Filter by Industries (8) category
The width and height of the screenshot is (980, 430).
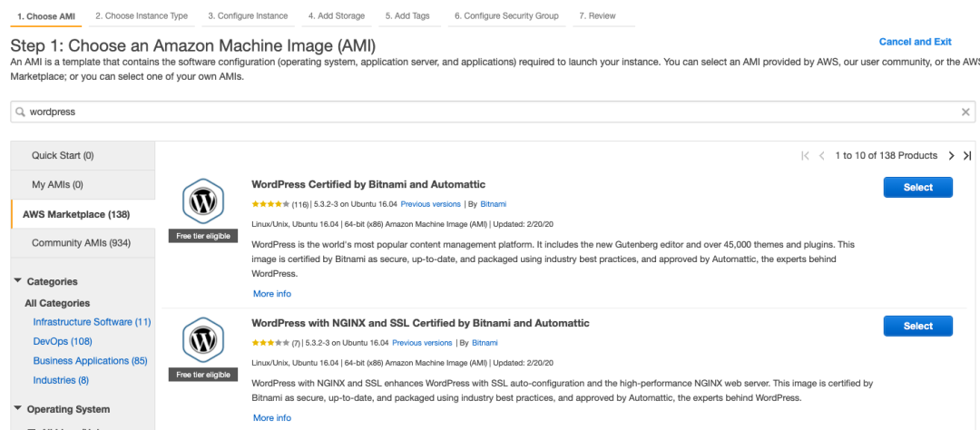pos(62,381)
